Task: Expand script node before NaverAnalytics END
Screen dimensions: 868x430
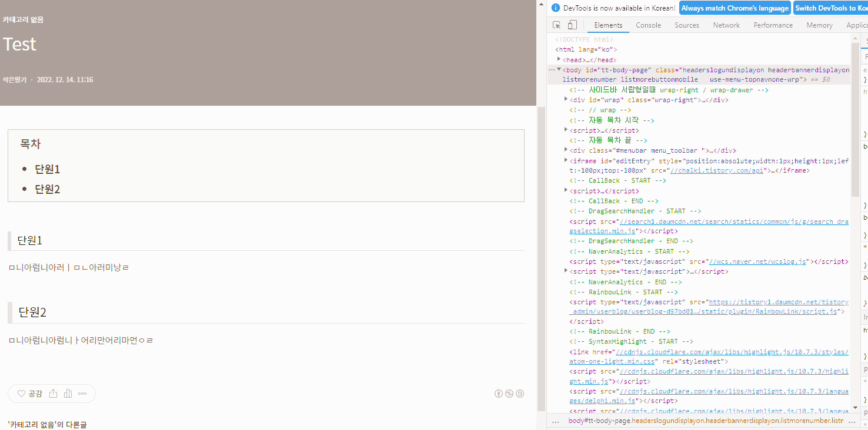Action: (566, 271)
